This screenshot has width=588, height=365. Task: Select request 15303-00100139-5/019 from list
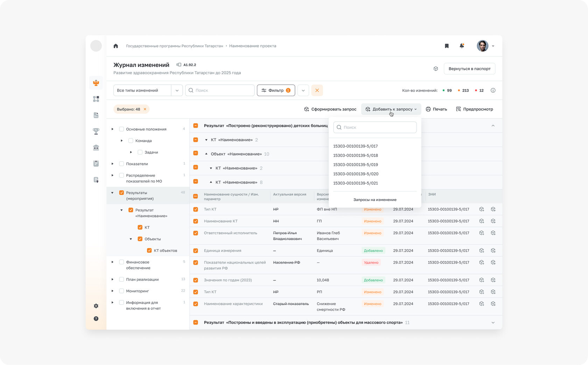pyautogui.click(x=356, y=165)
